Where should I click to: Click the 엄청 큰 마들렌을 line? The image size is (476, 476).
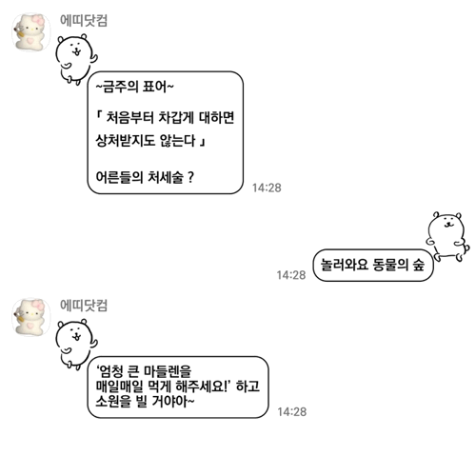tap(144, 370)
